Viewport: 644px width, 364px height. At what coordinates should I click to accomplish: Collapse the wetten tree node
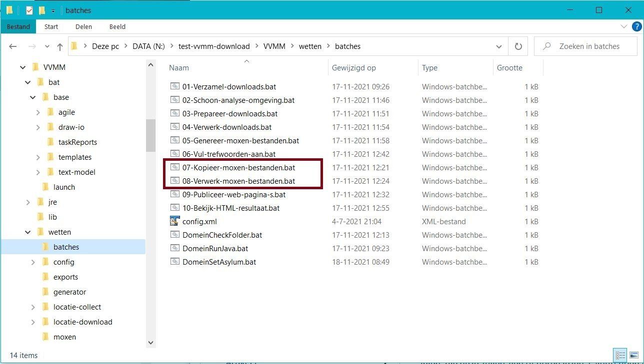(x=27, y=232)
